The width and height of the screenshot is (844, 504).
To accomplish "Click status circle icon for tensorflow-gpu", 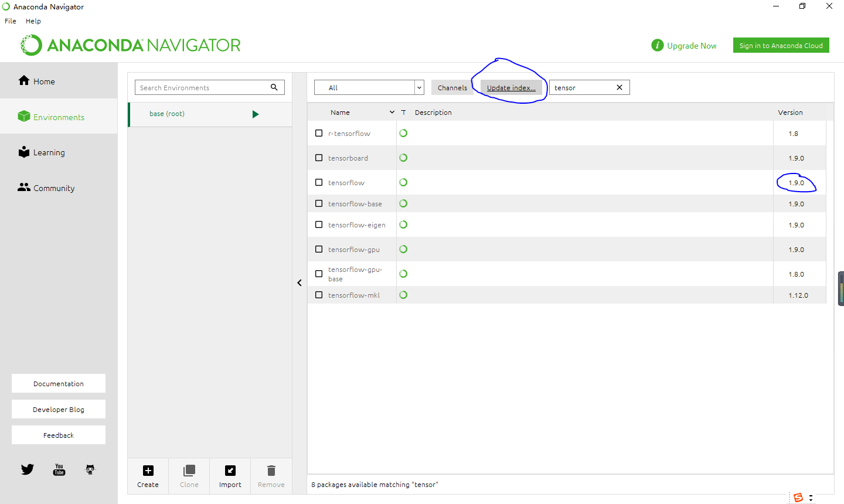I will click(403, 249).
